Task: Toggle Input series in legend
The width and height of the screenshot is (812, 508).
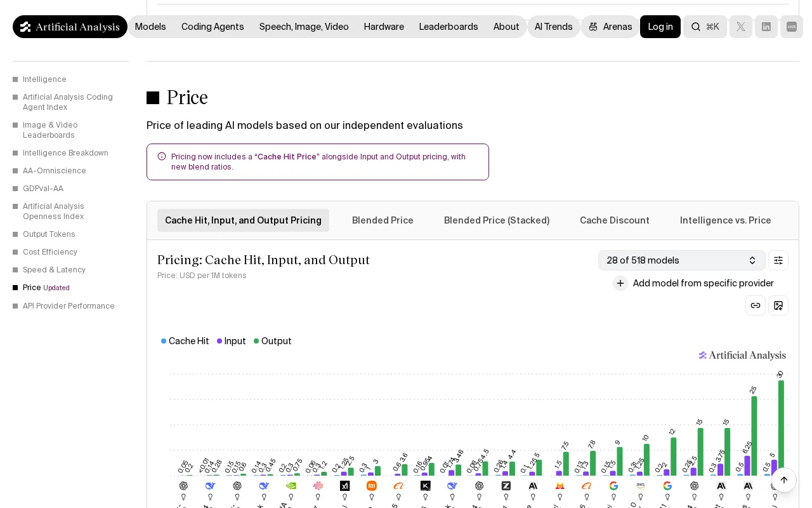Action: click(x=232, y=341)
